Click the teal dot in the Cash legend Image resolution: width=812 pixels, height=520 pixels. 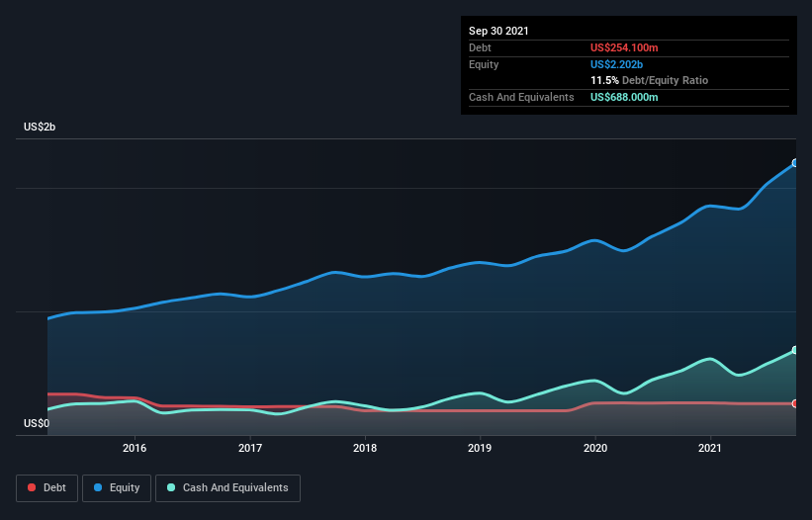pos(171,487)
